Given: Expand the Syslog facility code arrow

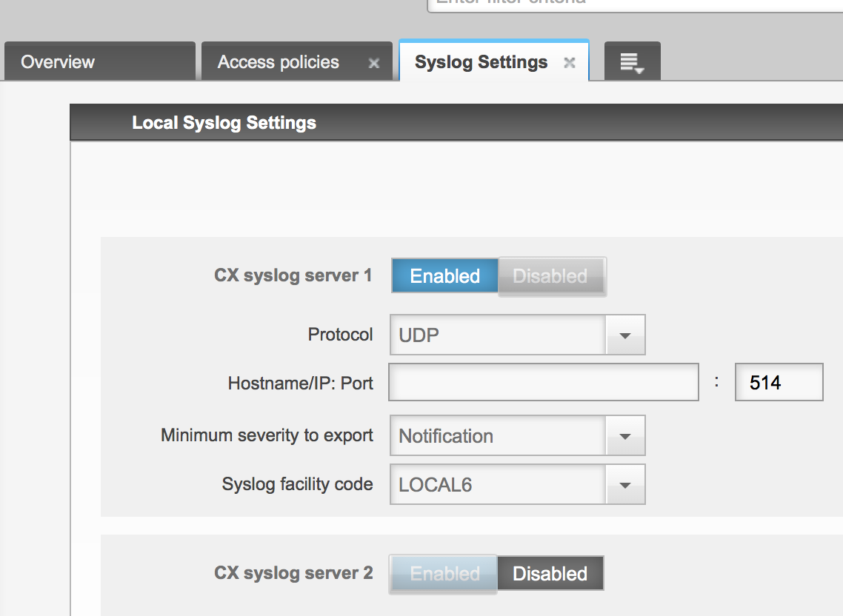Looking at the screenshot, I should tap(624, 485).
